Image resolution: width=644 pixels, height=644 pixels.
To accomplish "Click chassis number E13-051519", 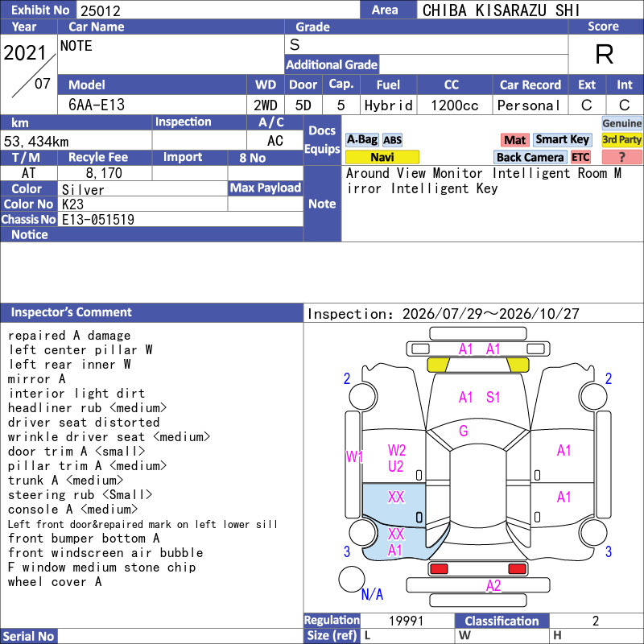I will coord(98,219).
